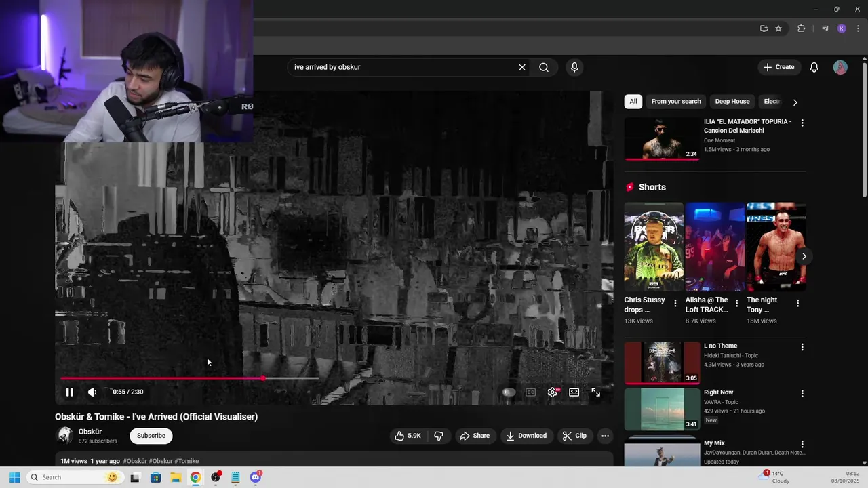Open 'The night Tony' short
Viewport: 868px width, 488px height.
776,247
